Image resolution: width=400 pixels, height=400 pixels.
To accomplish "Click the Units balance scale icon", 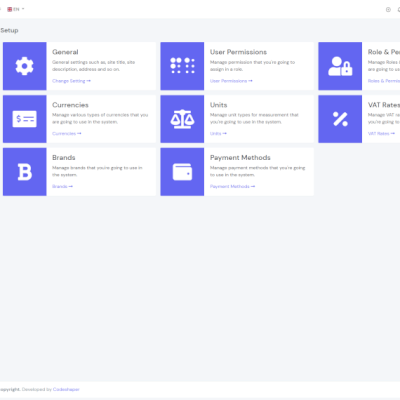I will (x=182, y=119).
